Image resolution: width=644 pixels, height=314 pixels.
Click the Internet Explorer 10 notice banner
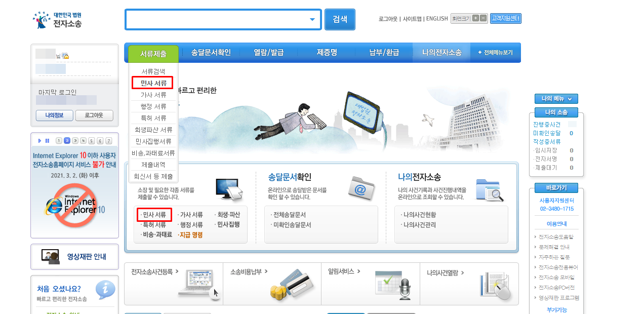coord(74,191)
